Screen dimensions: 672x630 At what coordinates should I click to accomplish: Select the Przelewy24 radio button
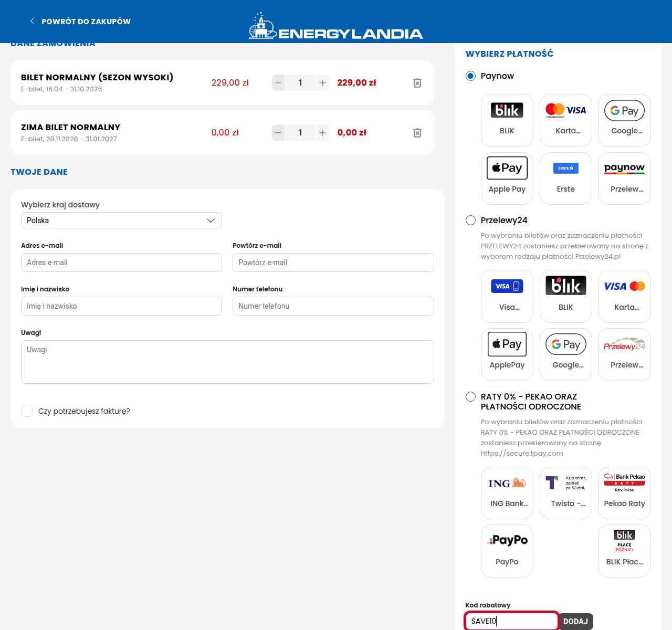point(470,220)
